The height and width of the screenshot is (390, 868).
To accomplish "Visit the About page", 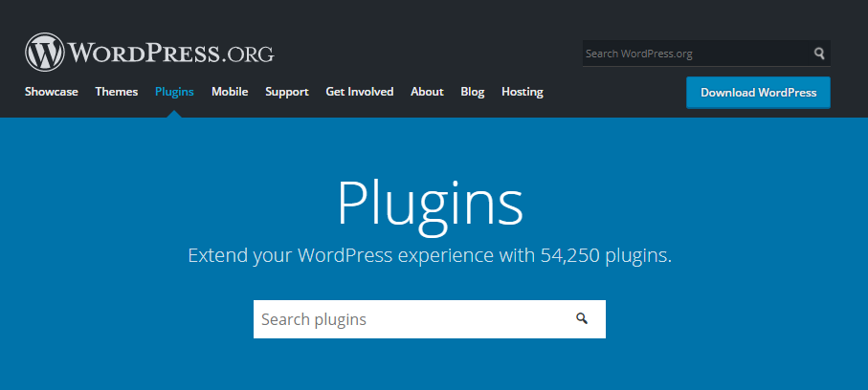I will pos(427,92).
